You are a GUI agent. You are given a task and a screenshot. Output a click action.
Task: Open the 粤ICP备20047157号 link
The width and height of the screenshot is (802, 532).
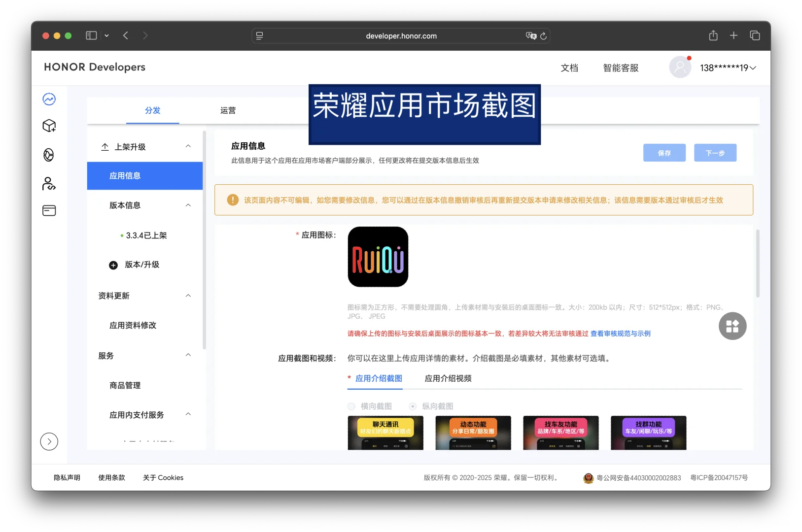click(x=719, y=478)
